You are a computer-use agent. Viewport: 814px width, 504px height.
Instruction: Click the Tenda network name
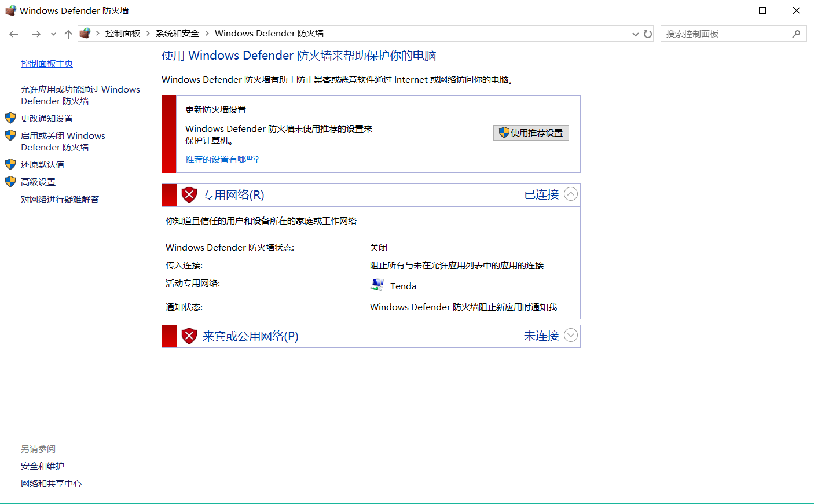403,286
